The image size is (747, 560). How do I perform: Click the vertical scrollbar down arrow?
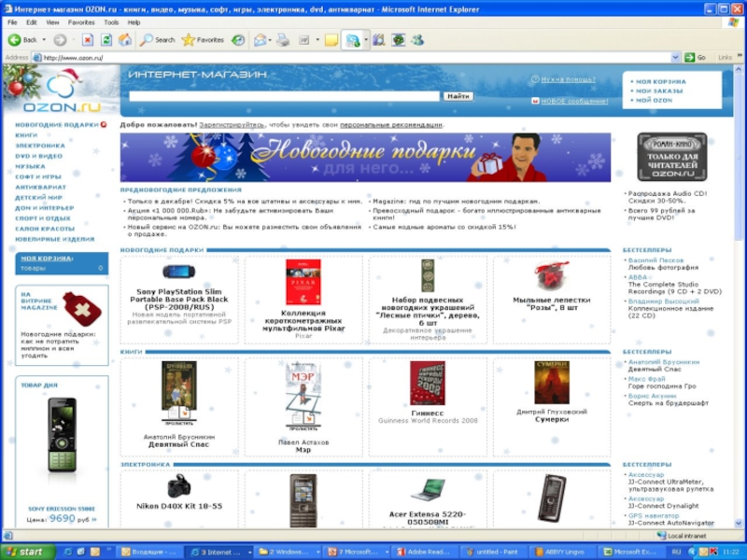pyautogui.click(x=739, y=524)
